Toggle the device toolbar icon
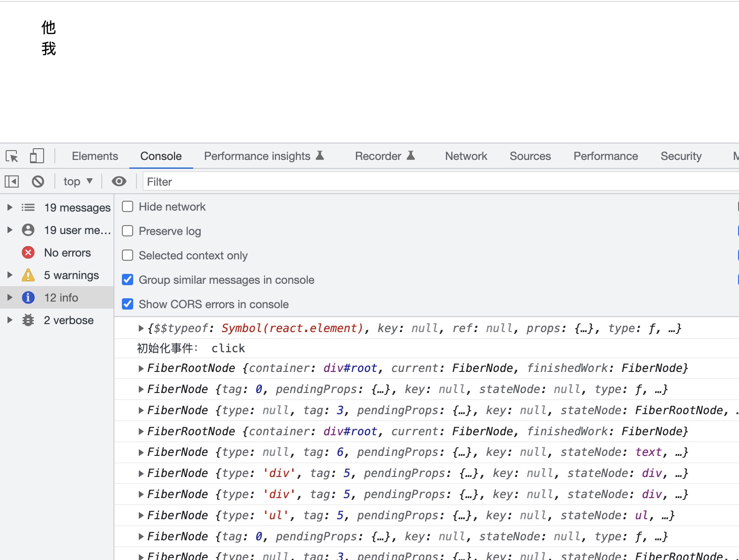 pos(37,156)
